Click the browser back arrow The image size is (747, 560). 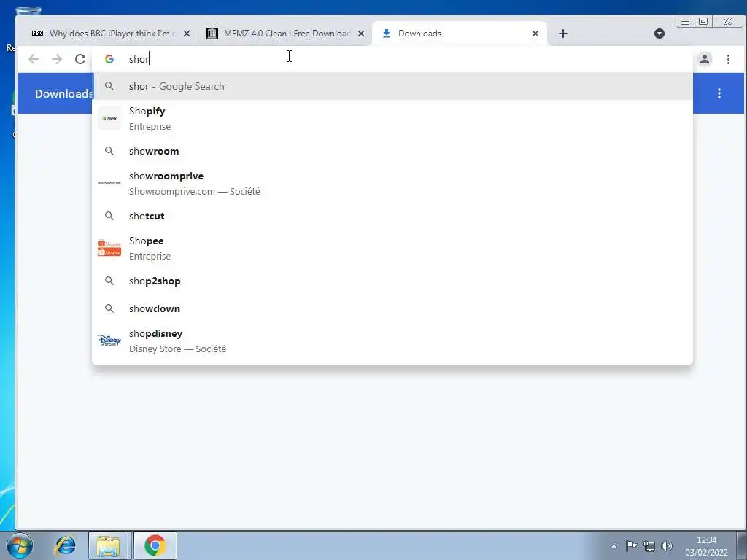tap(34, 59)
